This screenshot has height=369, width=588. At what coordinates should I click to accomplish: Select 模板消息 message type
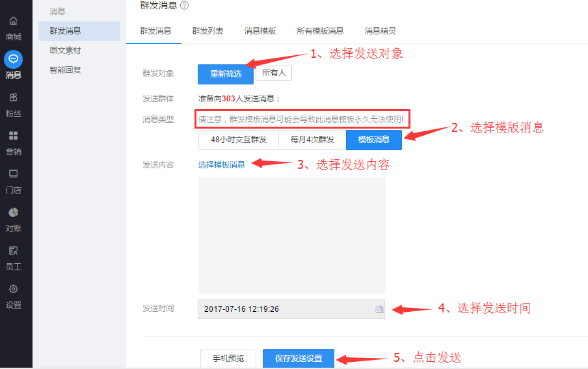coord(374,140)
